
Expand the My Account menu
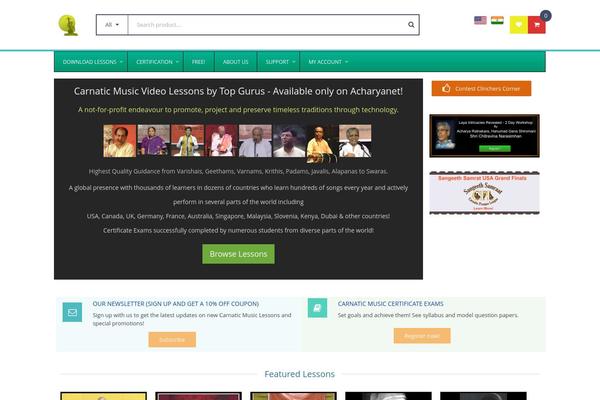pos(328,62)
